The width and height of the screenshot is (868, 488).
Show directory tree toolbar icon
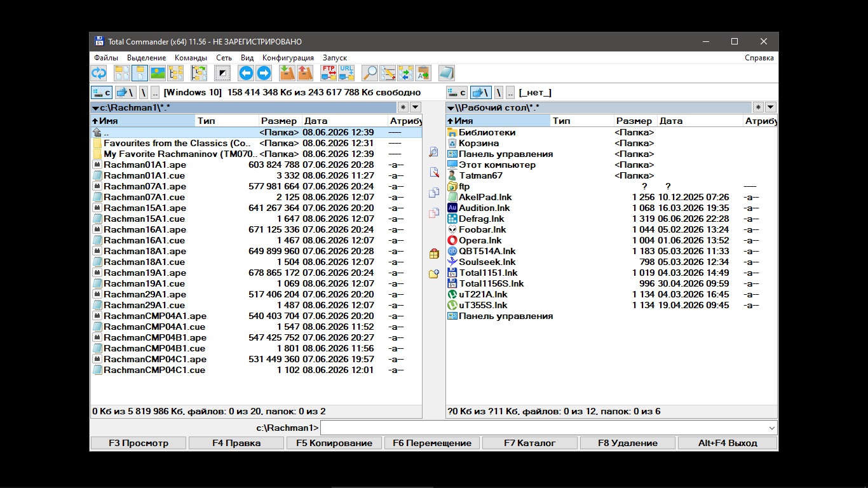(175, 73)
